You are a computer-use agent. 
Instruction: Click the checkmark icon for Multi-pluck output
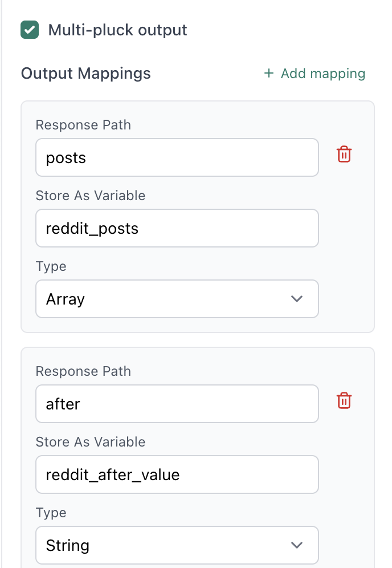point(30,30)
